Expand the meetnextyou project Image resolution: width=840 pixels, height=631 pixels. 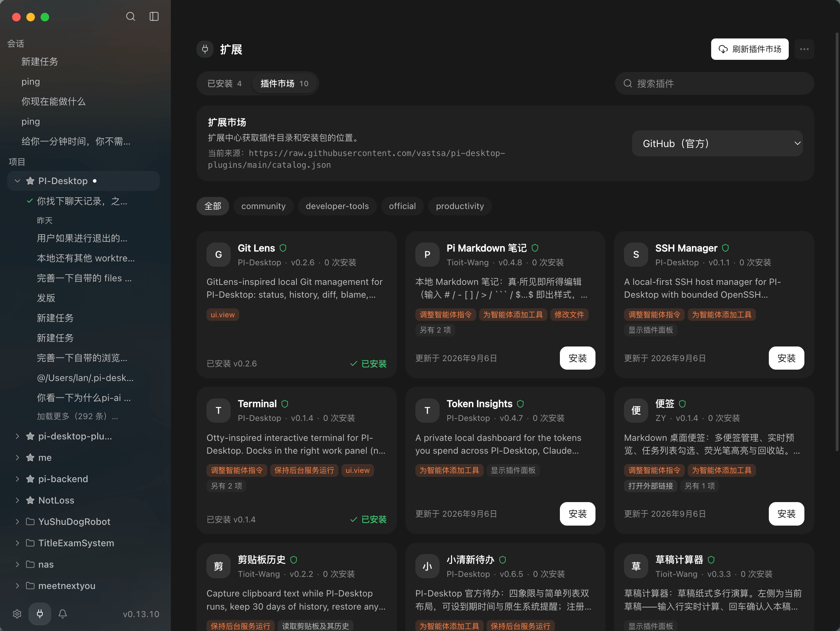[x=17, y=585]
